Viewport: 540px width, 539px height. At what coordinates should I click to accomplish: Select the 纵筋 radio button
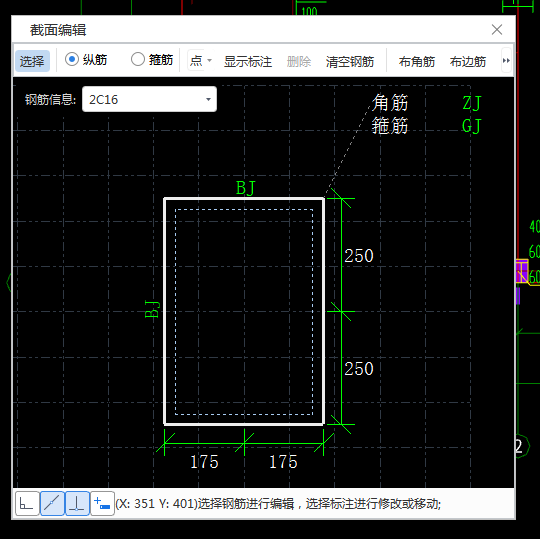72,59
